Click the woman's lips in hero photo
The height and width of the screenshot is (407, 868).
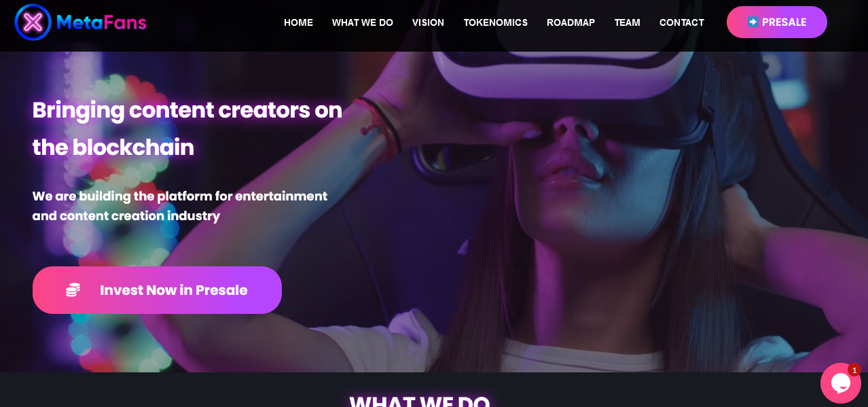click(569, 168)
